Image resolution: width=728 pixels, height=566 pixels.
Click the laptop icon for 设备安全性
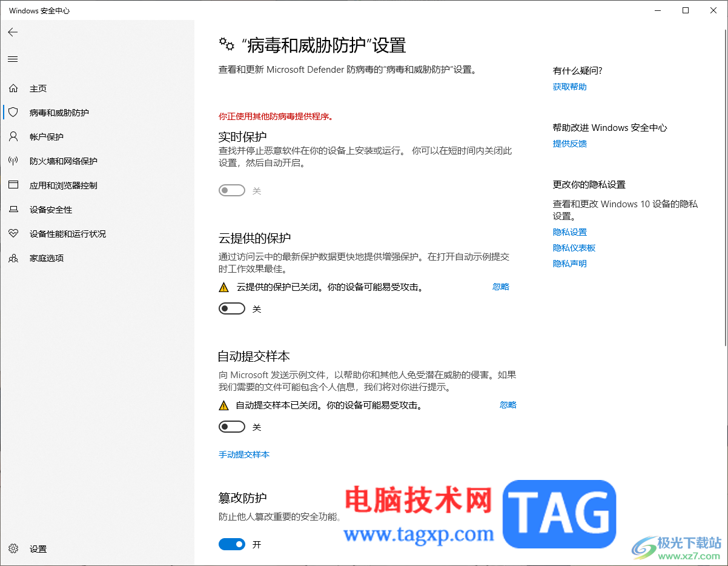[x=13, y=210]
